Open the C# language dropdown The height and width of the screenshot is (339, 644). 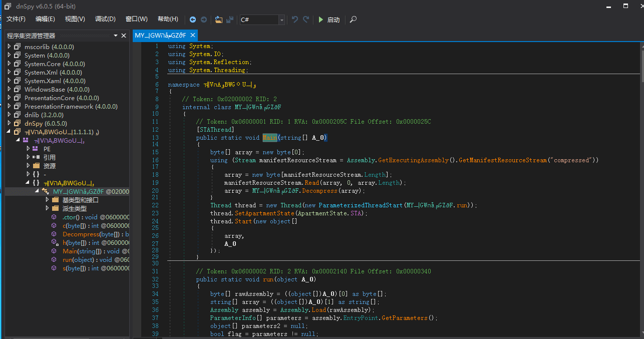[x=282, y=20]
